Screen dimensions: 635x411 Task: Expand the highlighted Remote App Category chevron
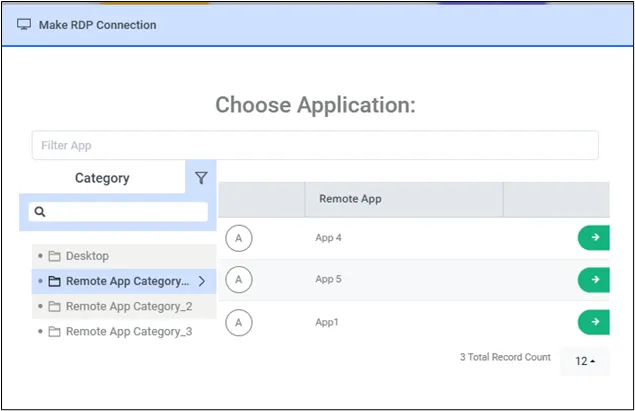[202, 281]
